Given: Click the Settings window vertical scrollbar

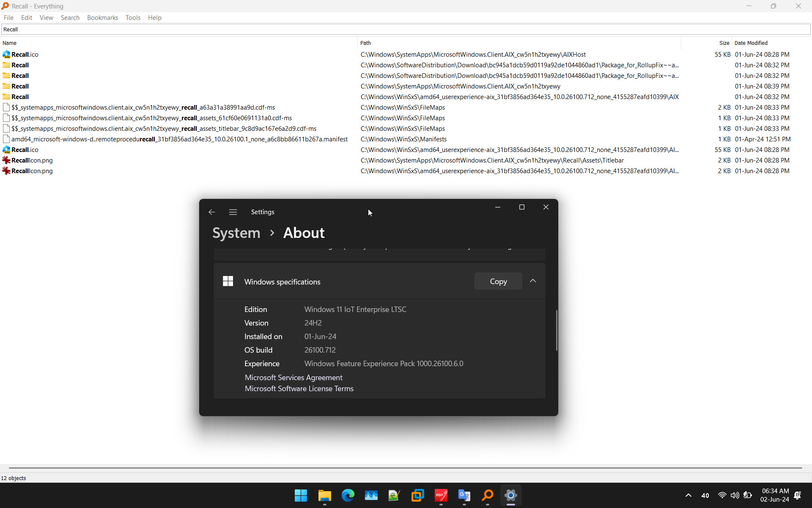Looking at the screenshot, I should click(x=557, y=330).
